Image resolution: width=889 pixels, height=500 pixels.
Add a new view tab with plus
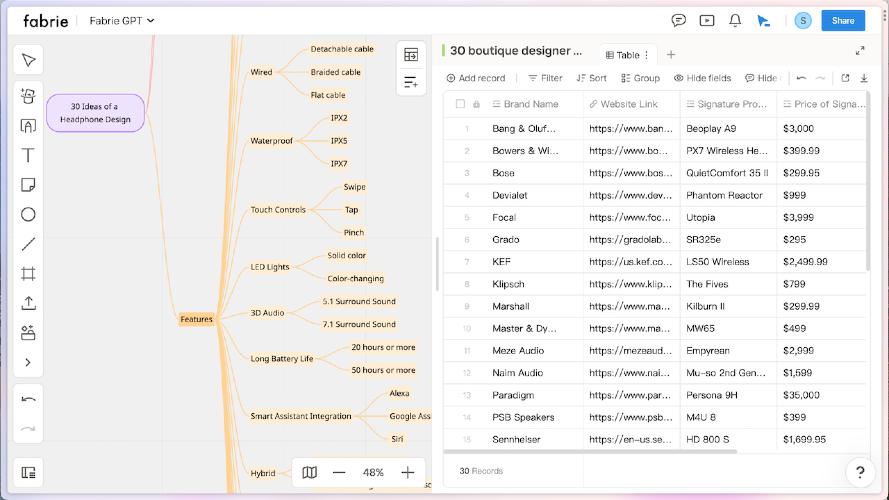pyautogui.click(x=671, y=55)
